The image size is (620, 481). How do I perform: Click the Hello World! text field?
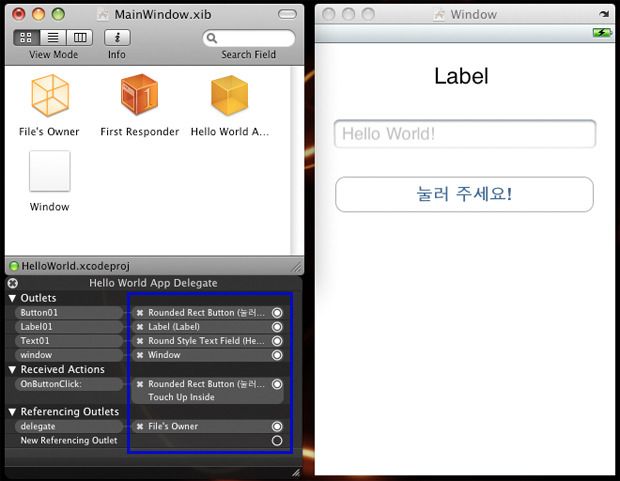tap(465, 134)
